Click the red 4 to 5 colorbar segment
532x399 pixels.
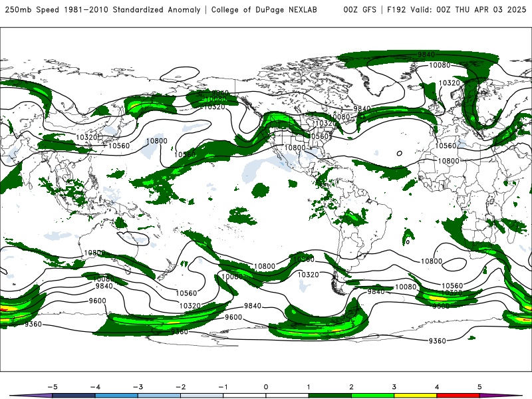(x=458, y=396)
